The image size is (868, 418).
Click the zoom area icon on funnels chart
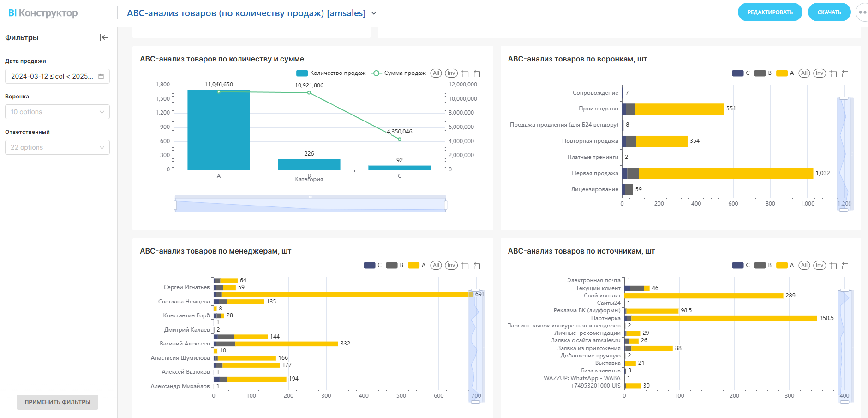(833, 73)
